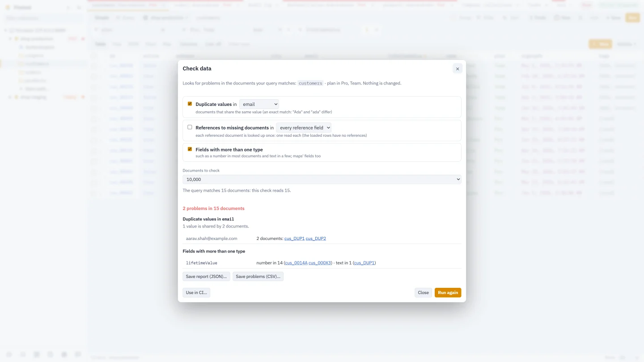Open the cus_0014A document link
The image size is (644, 362).
(x=296, y=263)
